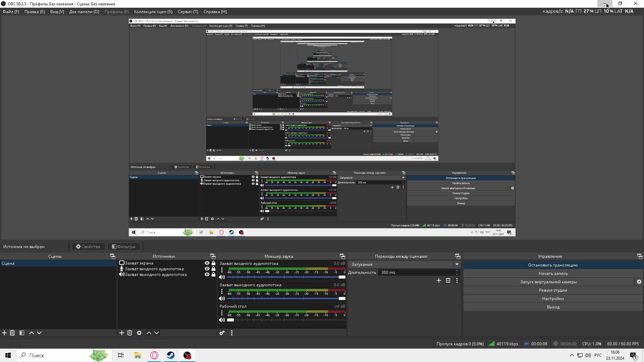Toggle visibility of Захват входного аудиопотока source
The image size is (644, 362).
pos(207,269)
